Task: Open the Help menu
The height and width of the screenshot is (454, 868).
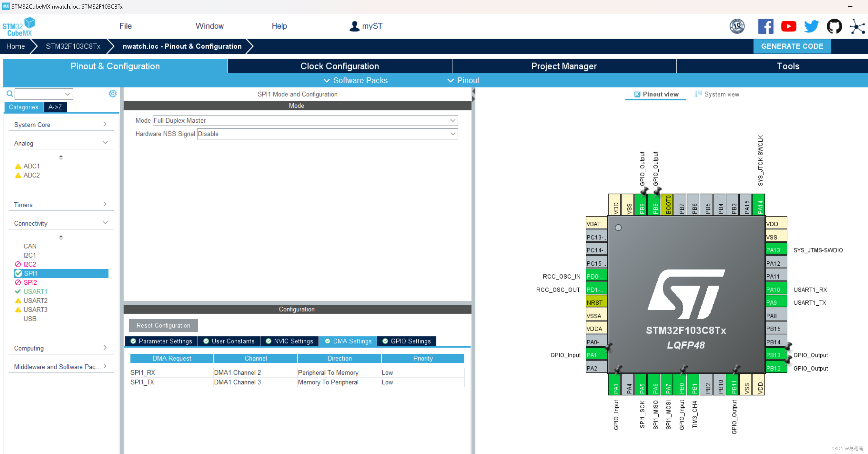Action: [279, 26]
